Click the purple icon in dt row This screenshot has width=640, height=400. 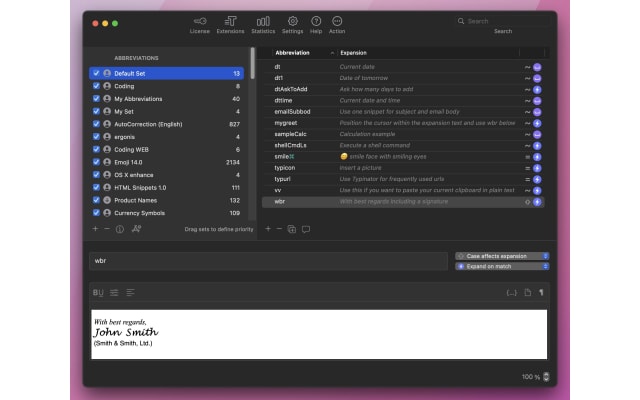click(537, 67)
